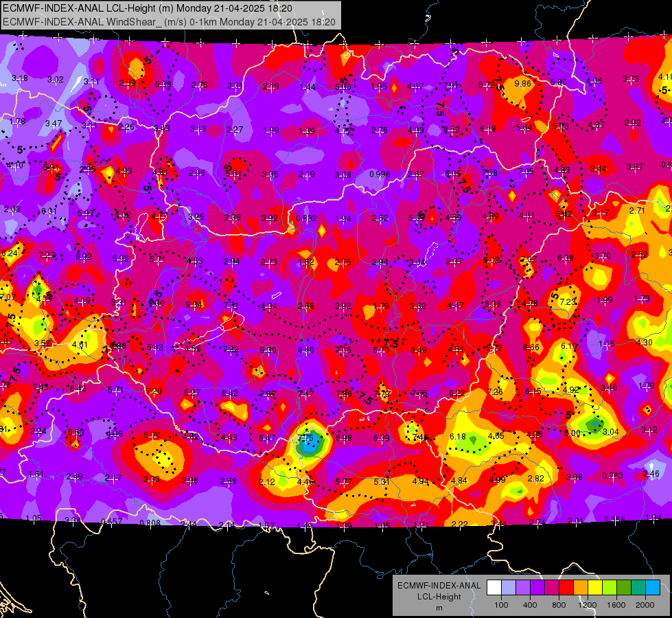Click the red legend swatch
This screenshot has width=672, height=618.
566,588
